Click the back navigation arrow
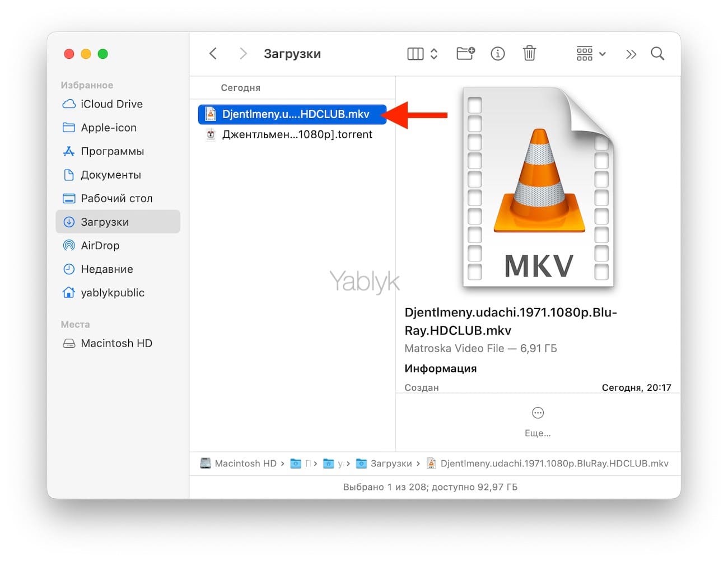Viewport: 728px width, 561px height. point(213,54)
